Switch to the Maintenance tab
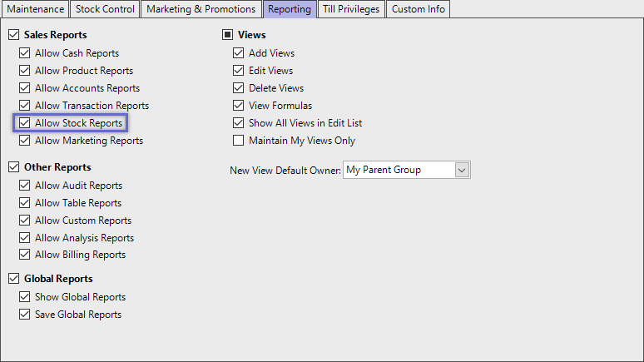The width and height of the screenshot is (644, 362). click(x=36, y=9)
